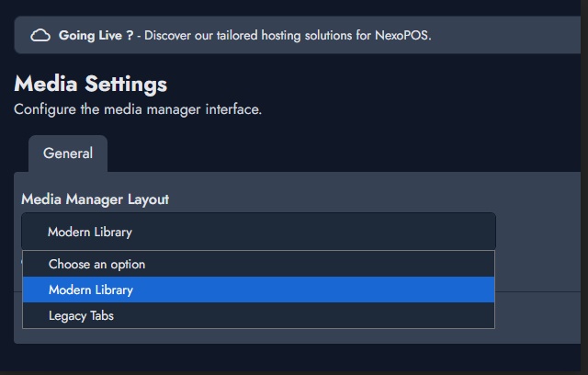Click the cloud icon in the banner

tap(40, 35)
